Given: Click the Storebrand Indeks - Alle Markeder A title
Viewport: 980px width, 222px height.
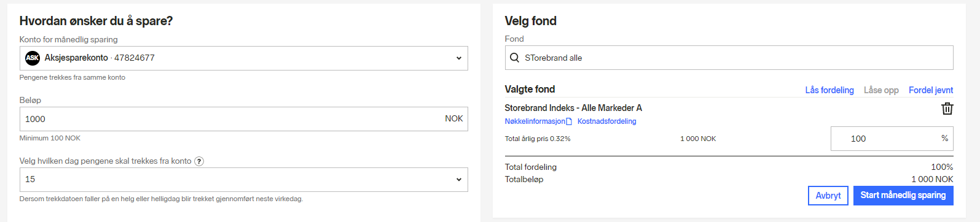Looking at the screenshot, I should [x=573, y=108].
